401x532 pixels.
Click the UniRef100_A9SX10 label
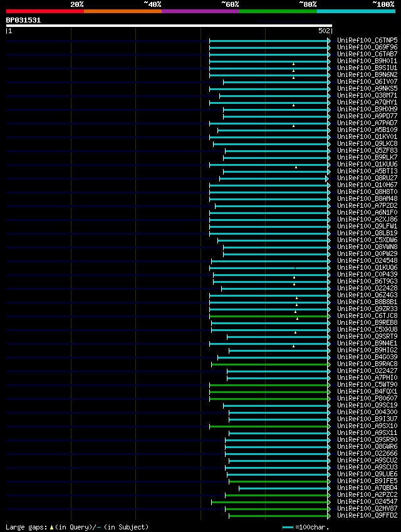pos(367,426)
